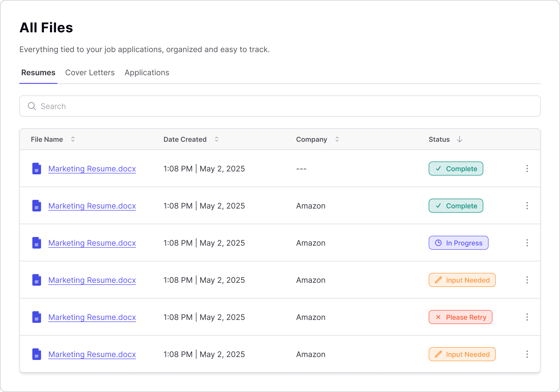Click the File Name sort chevrons
Screen dimensions: 560x392
click(x=73, y=139)
